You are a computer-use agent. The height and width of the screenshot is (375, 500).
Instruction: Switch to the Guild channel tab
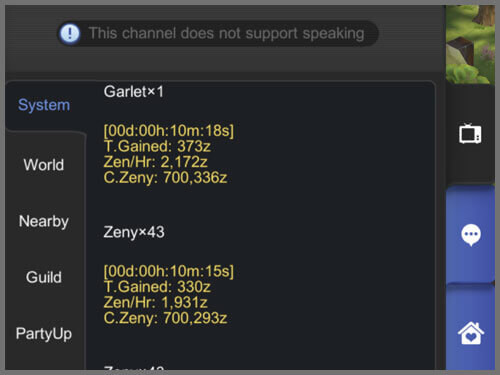point(44,277)
